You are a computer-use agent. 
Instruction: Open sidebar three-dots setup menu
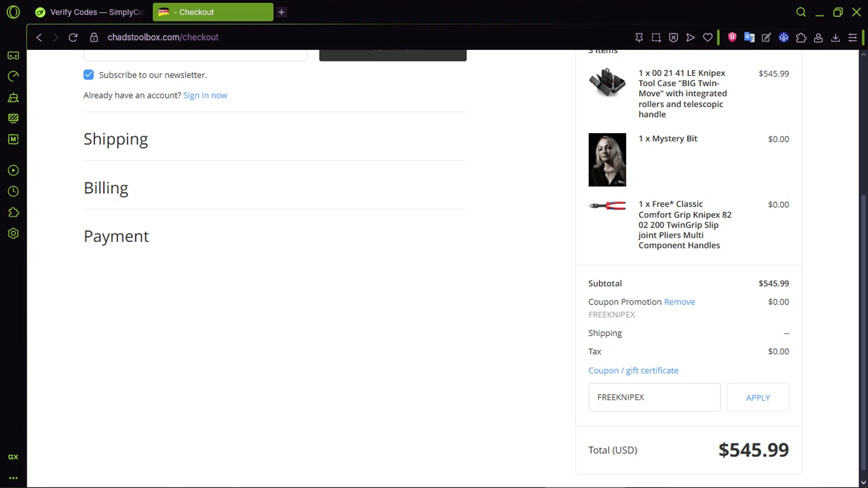tap(13, 478)
